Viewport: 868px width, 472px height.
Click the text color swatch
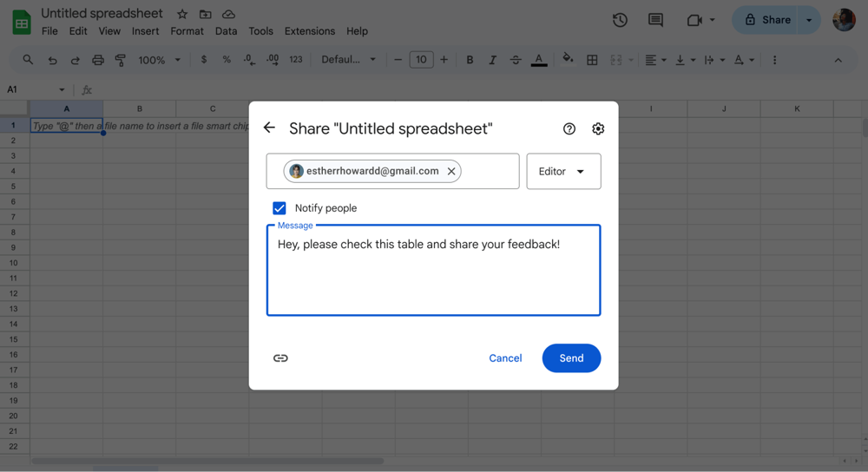[x=539, y=60]
